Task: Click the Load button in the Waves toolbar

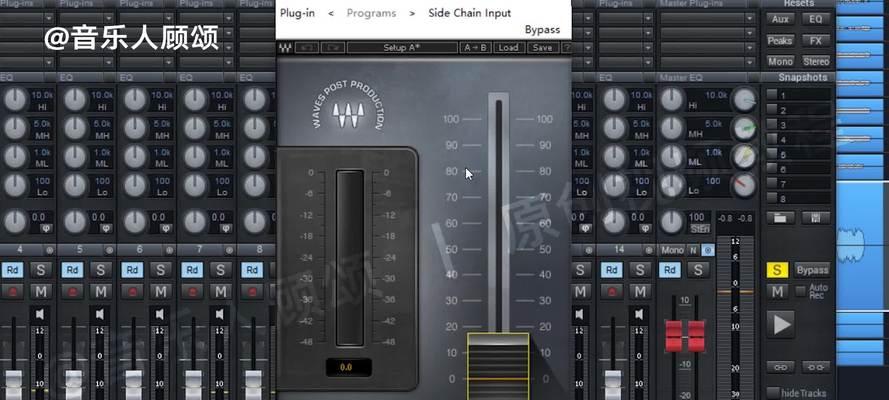Action: point(509,48)
